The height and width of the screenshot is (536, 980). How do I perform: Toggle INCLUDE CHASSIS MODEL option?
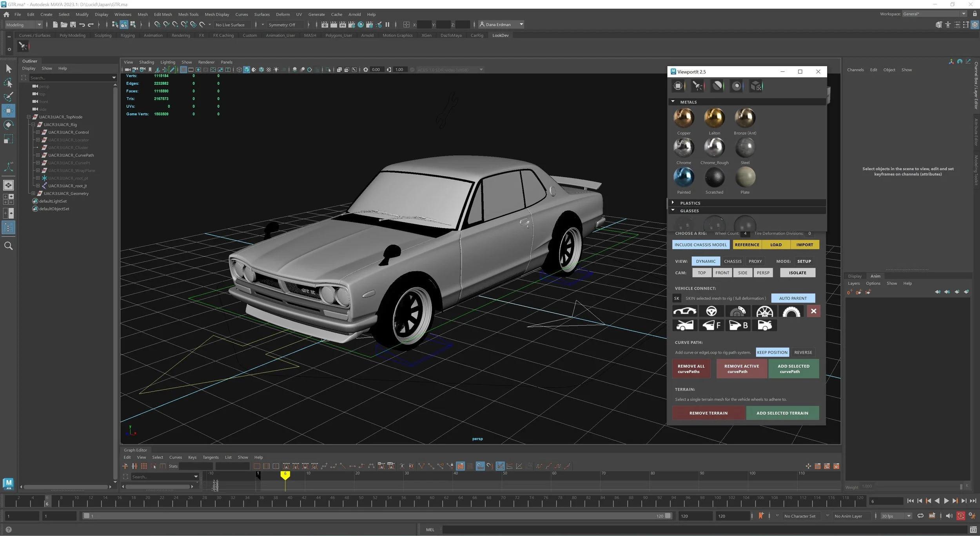click(700, 245)
